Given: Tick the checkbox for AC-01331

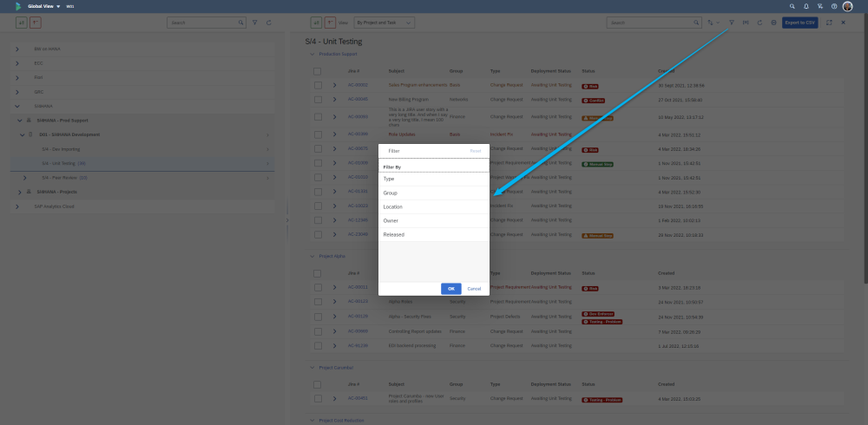Looking at the screenshot, I should 318,192.
